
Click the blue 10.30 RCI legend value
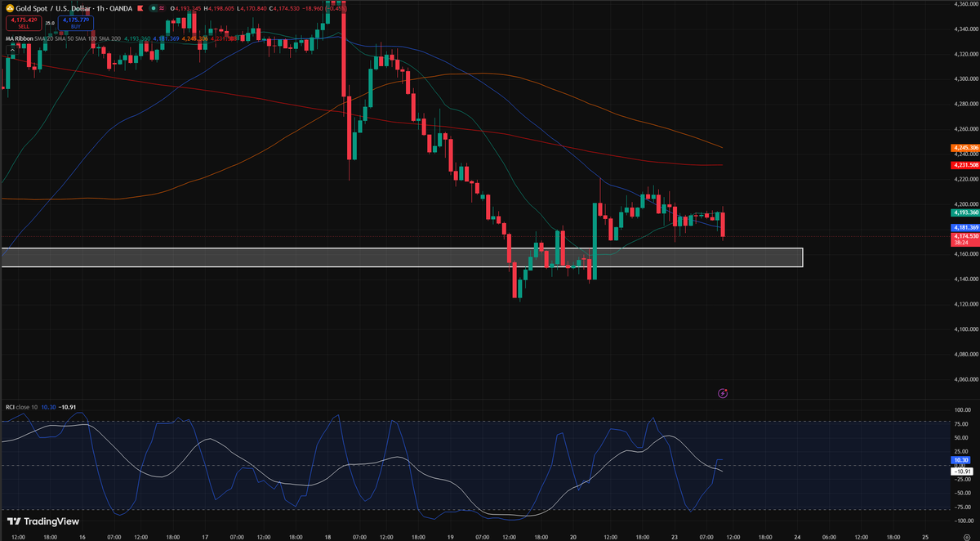click(48, 405)
